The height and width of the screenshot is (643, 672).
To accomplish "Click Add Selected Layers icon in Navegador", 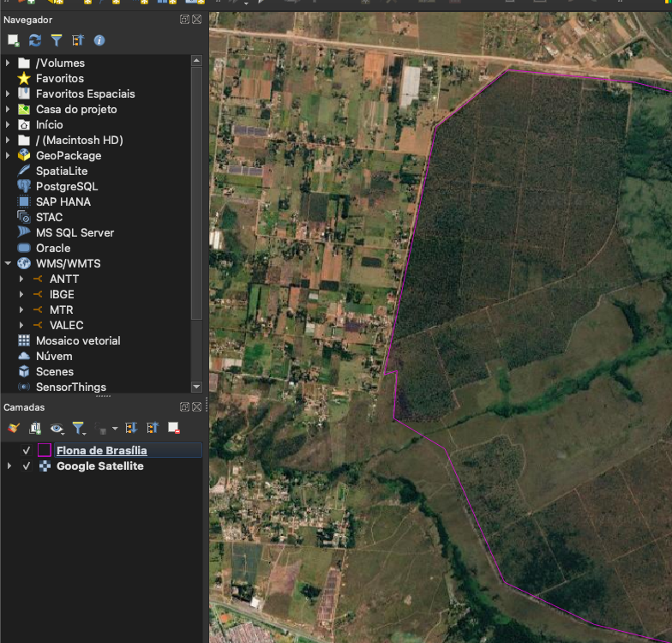I will click(14, 40).
